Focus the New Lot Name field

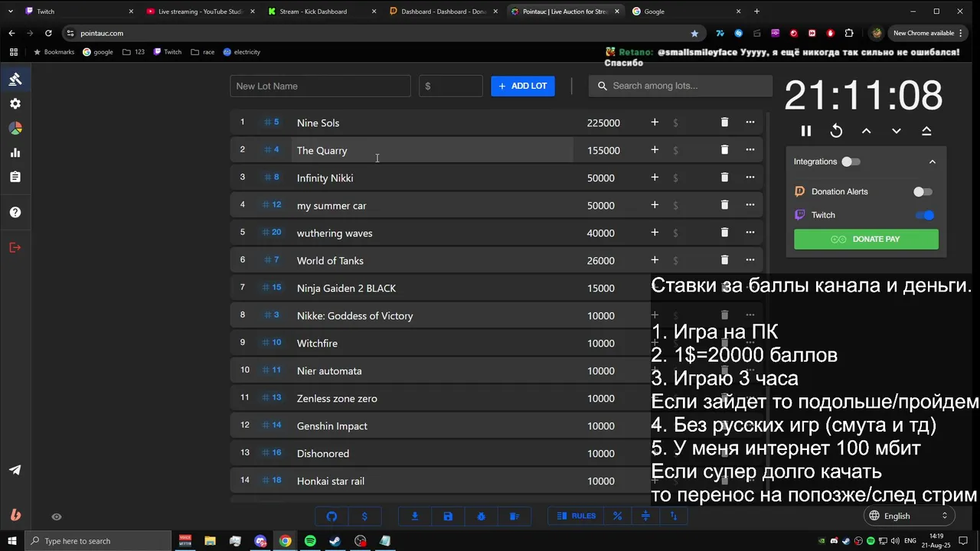pos(320,86)
